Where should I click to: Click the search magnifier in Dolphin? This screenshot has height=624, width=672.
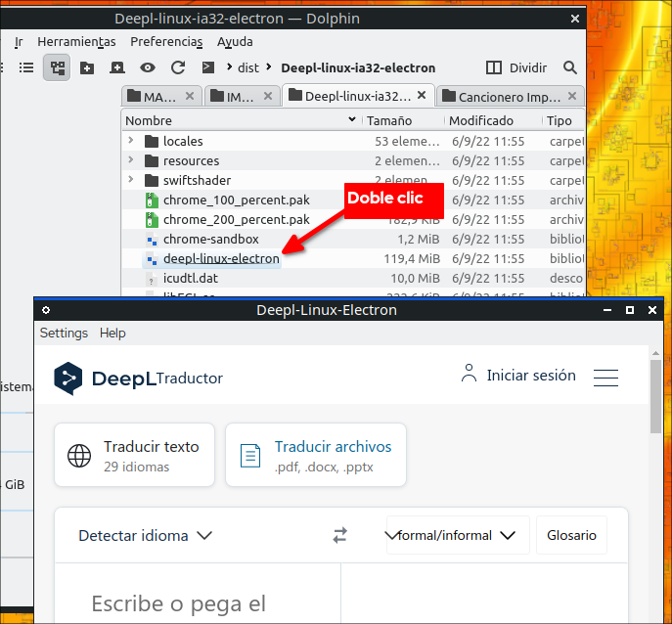tap(570, 67)
